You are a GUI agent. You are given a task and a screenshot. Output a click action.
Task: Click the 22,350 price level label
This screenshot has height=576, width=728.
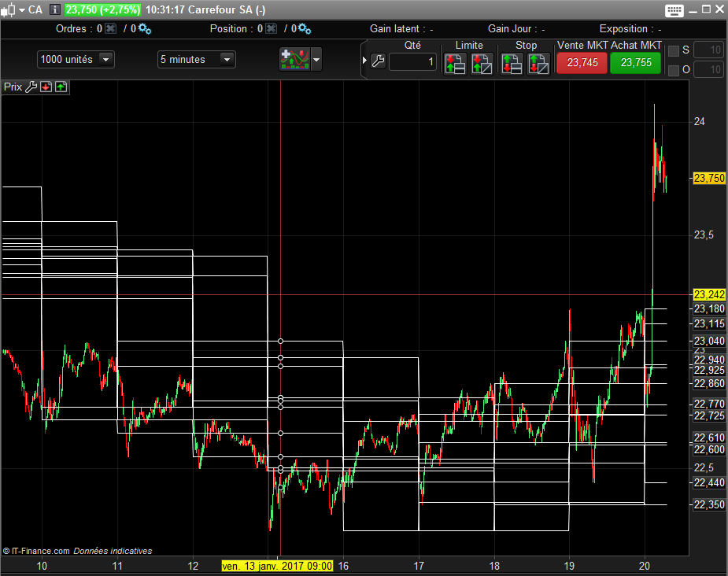(x=709, y=504)
